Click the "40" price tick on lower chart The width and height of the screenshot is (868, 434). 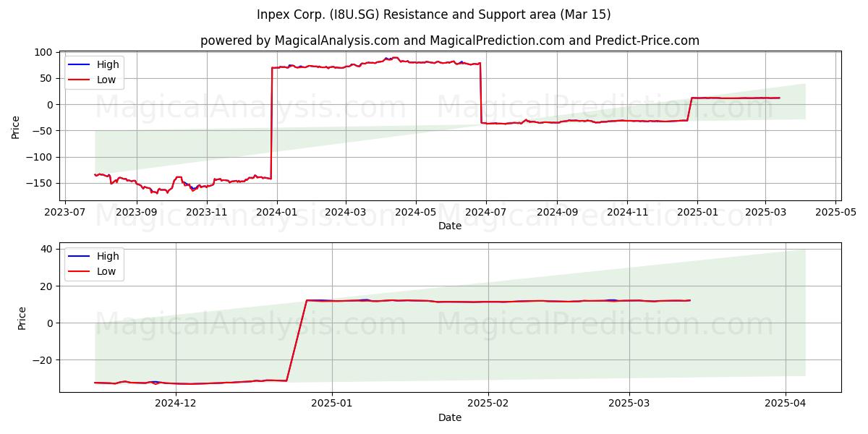tap(47, 249)
